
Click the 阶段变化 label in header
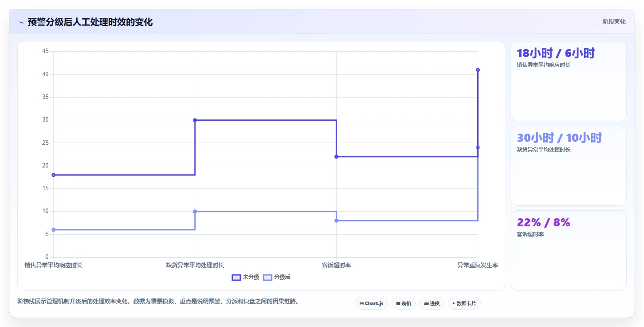(x=614, y=21)
